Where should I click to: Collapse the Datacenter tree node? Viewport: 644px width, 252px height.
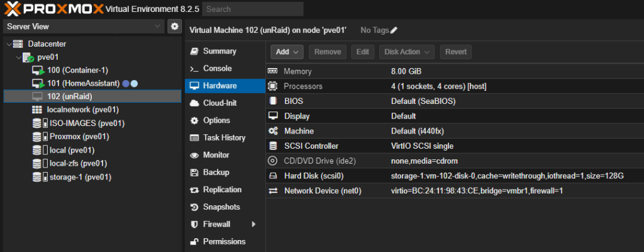[9, 44]
